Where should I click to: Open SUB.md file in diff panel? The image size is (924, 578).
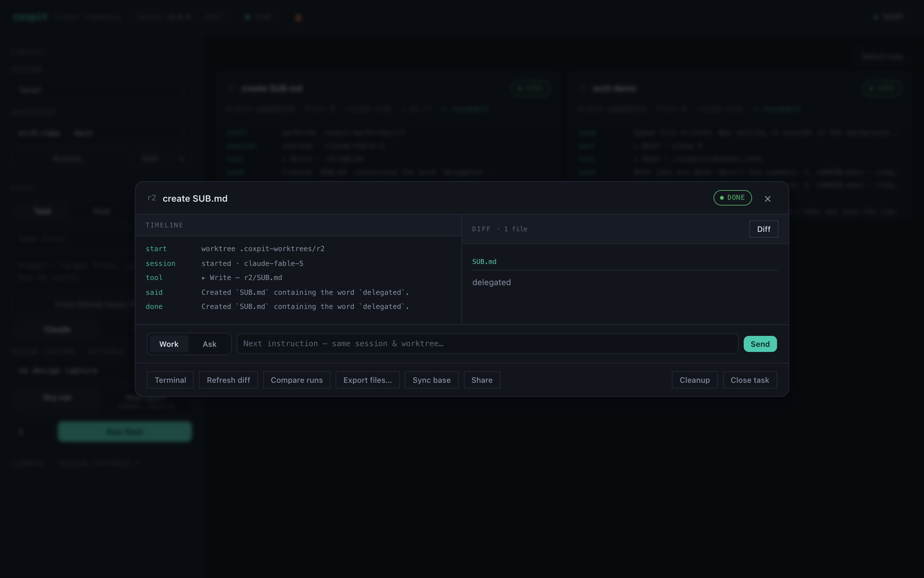tap(484, 262)
